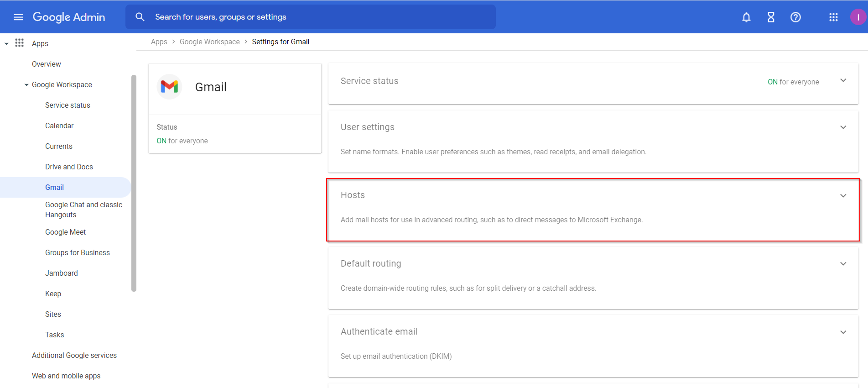Open the help question mark icon
The height and width of the screenshot is (388, 868).
(x=795, y=17)
